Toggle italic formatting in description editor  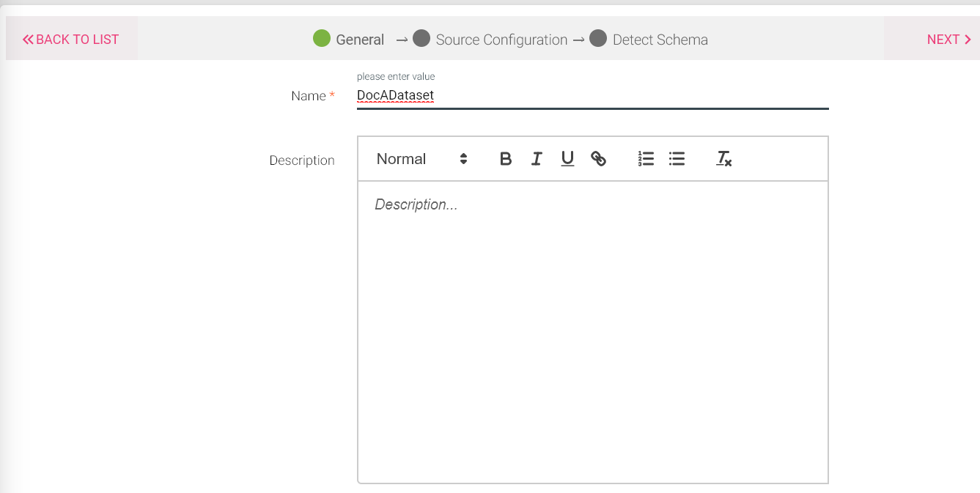537,159
